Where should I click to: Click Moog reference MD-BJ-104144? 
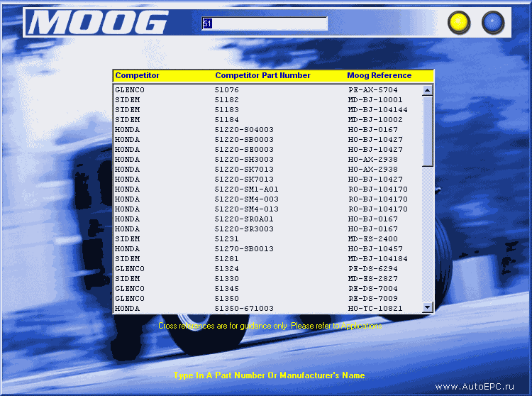(377, 109)
